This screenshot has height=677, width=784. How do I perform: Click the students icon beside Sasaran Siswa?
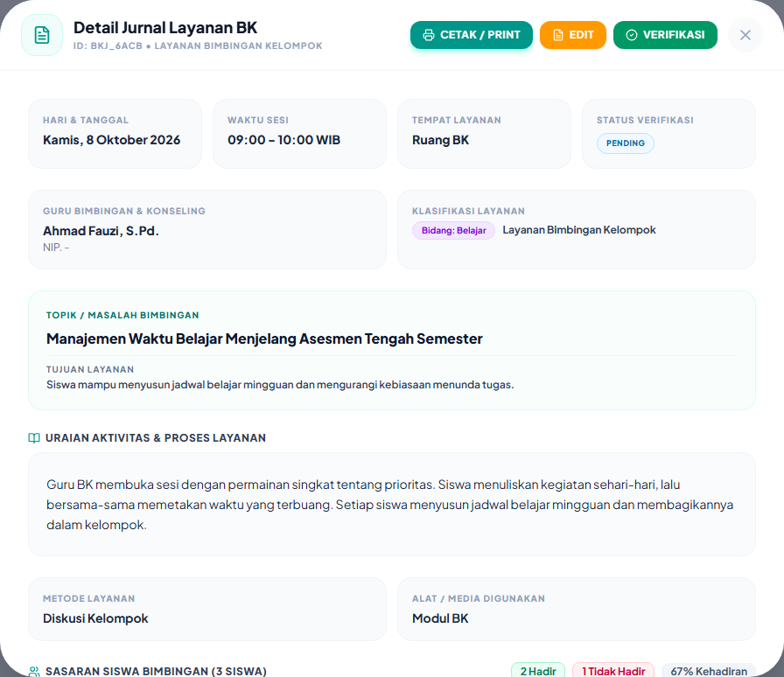coord(34,672)
